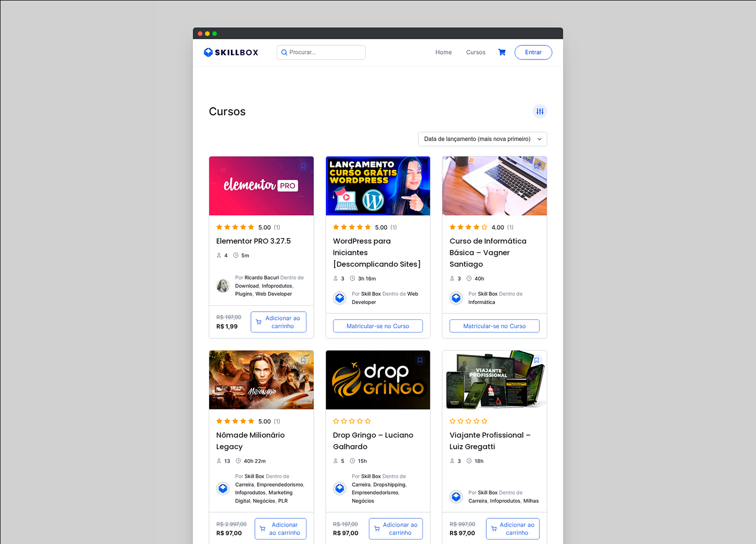Add Drop Gringo course to cart

[x=396, y=529]
